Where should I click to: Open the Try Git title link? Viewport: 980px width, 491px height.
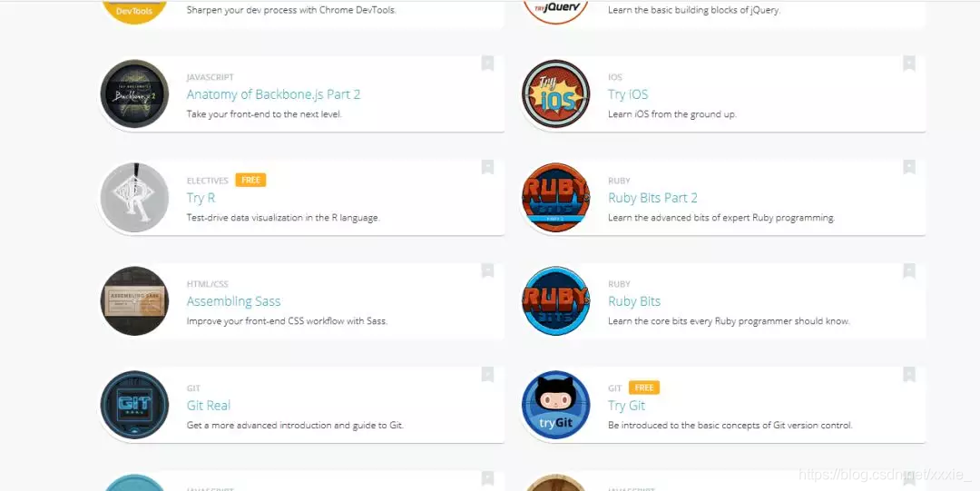[x=626, y=406]
